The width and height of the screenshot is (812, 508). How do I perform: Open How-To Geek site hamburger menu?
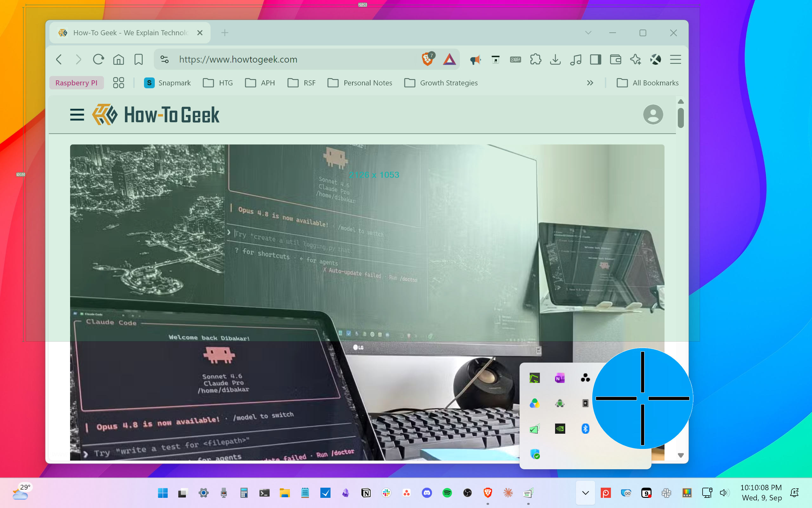77,115
